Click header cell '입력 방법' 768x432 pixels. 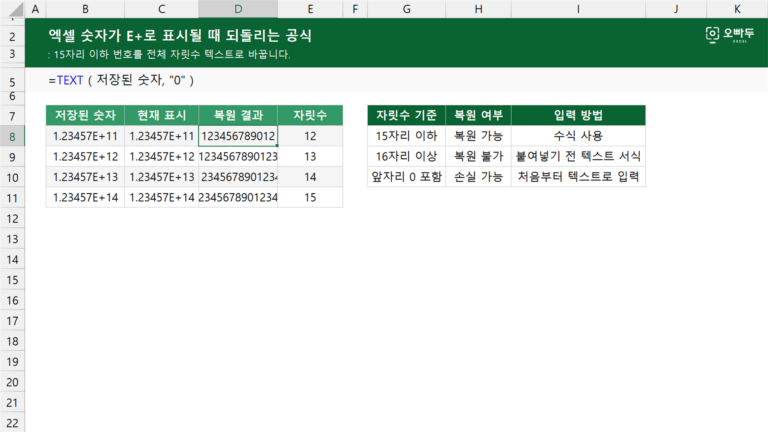(578, 115)
